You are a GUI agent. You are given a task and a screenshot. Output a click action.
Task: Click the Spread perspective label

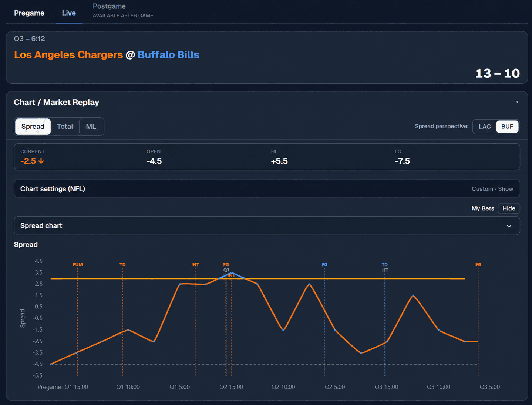click(x=441, y=126)
